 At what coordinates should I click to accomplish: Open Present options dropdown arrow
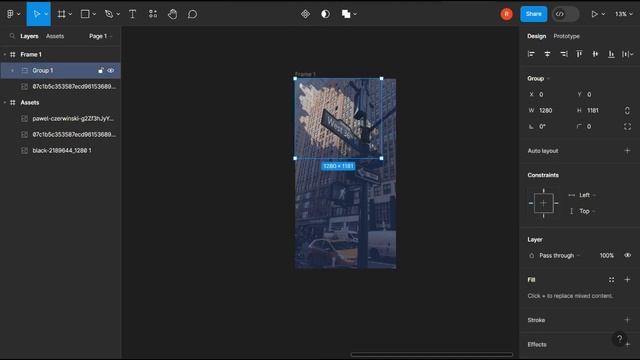[x=603, y=14]
